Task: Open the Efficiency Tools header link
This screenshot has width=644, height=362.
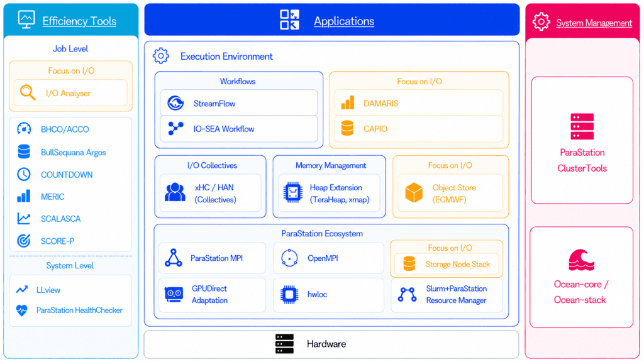Action: (x=79, y=21)
